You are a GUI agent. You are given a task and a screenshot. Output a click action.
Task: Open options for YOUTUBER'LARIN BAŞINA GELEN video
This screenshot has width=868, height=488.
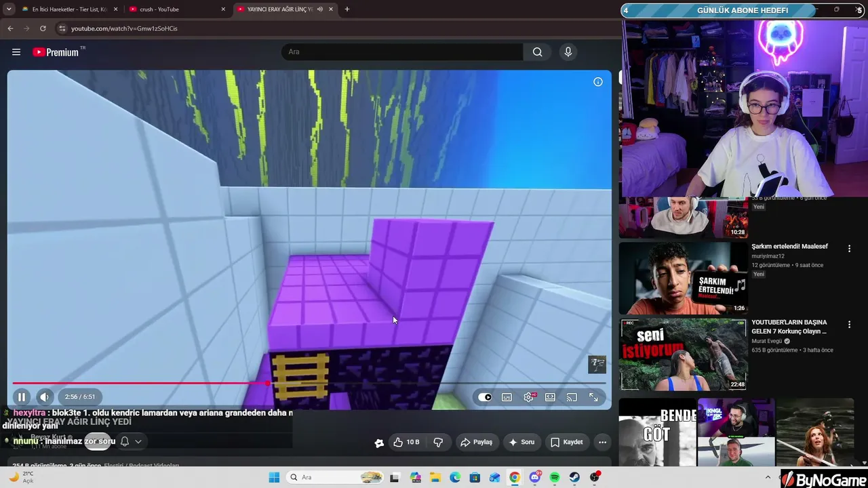click(x=849, y=325)
